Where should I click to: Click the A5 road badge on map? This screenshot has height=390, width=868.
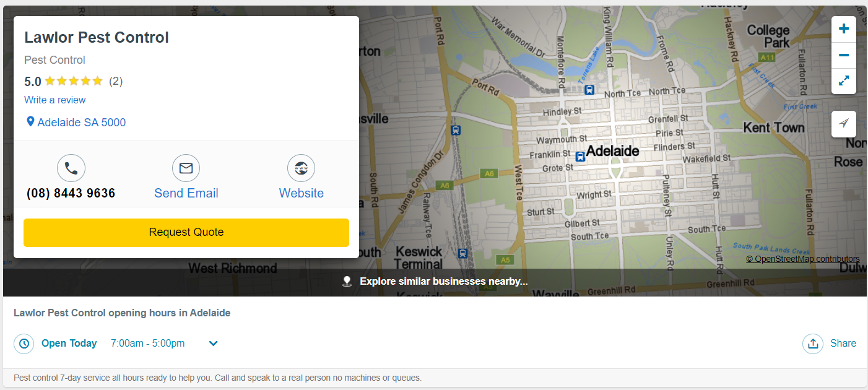[x=506, y=259]
